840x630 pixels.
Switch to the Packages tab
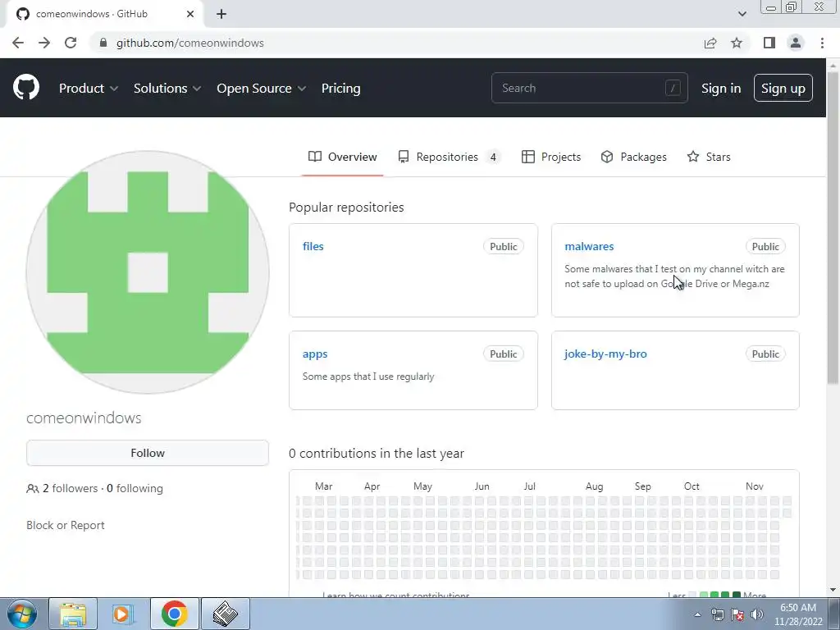pyautogui.click(x=634, y=157)
